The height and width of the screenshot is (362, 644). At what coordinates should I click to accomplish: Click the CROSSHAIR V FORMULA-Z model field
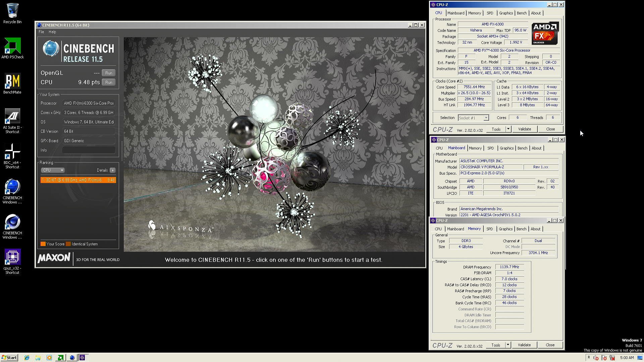click(x=491, y=167)
